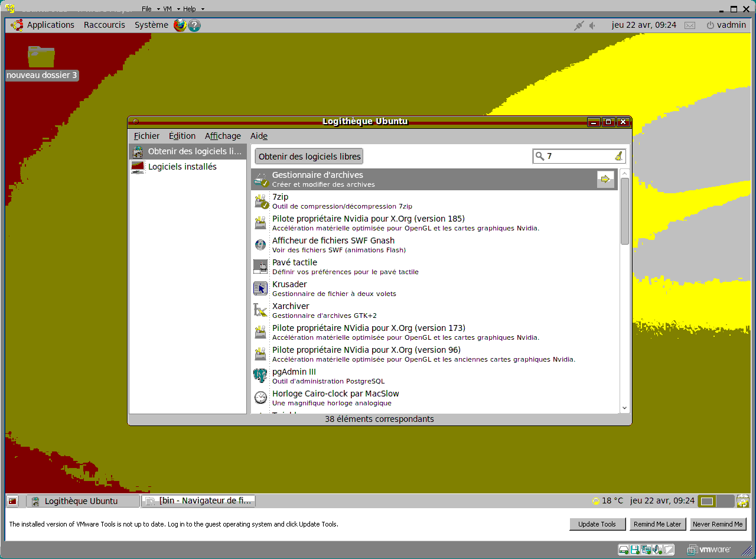The height and width of the screenshot is (559, 756).
Task: Click the Update Tools button
Action: (x=597, y=524)
